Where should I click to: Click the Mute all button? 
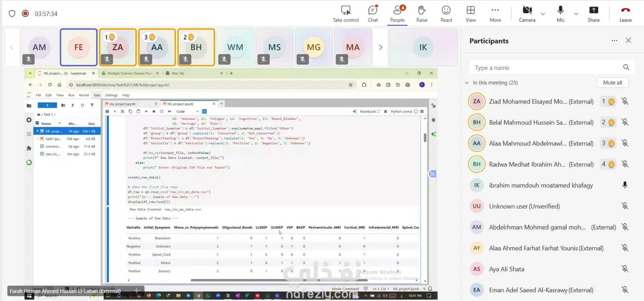tap(613, 82)
